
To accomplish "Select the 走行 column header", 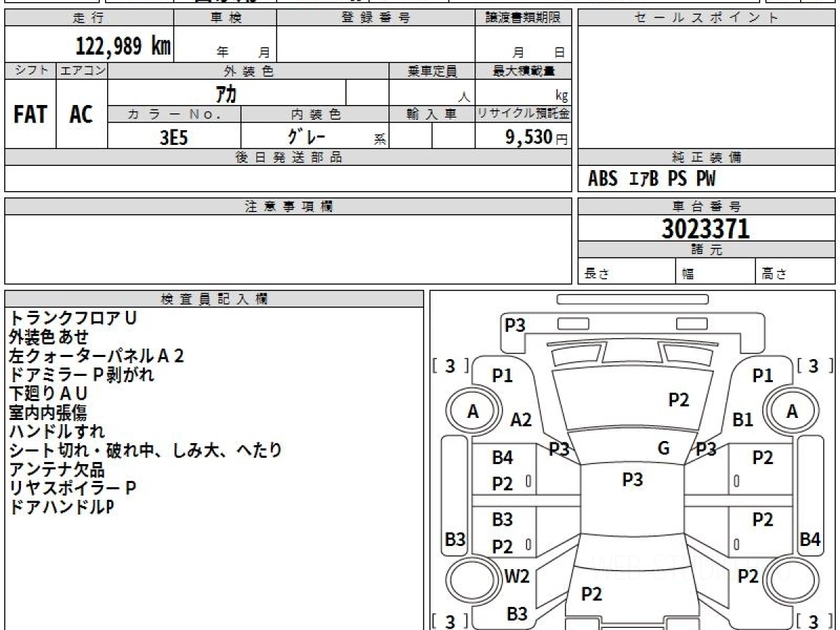I will 89,18.
